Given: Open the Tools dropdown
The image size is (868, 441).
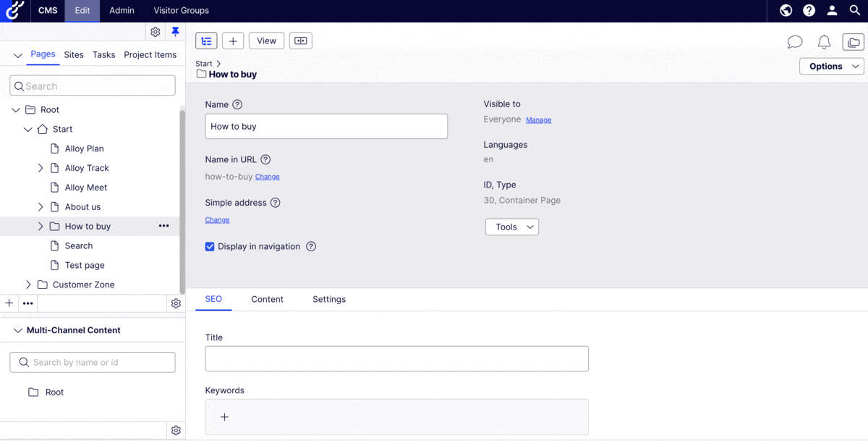Looking at the screenshot, I should coord(512,227).
